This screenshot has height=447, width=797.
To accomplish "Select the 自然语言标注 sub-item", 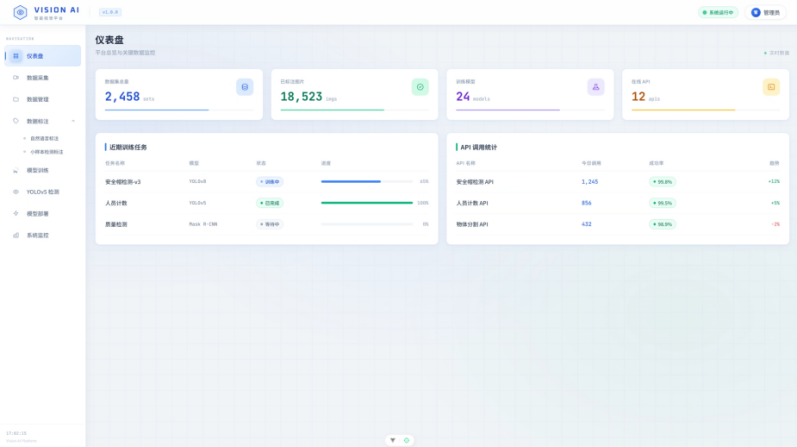I will click(x=45, y=138).
